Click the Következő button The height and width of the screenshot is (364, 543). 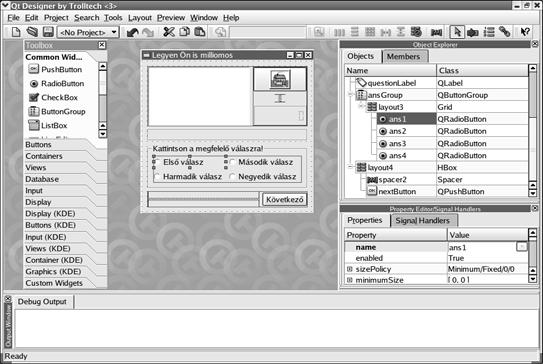[x=285, y=199]
